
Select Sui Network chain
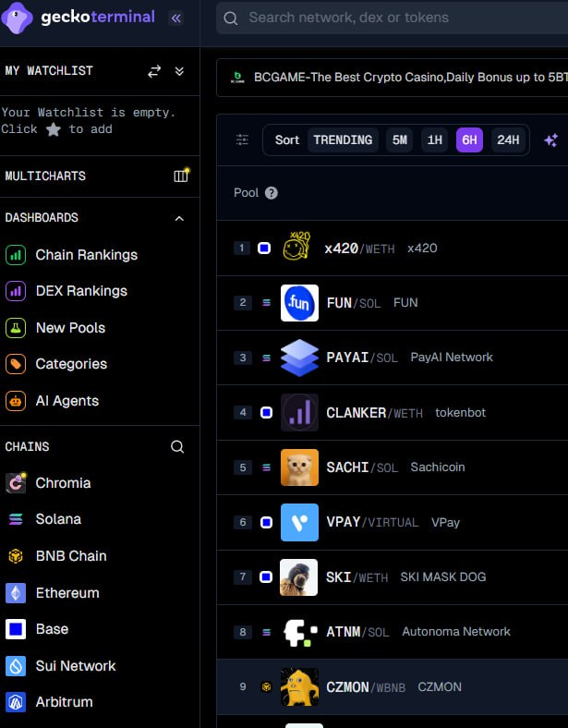click(76, 666)
